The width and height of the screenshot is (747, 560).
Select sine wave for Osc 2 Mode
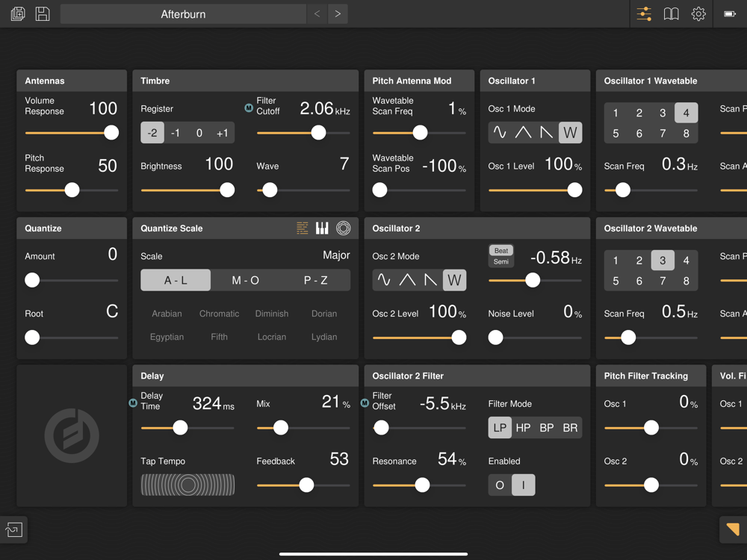click(x=384, y=280)
